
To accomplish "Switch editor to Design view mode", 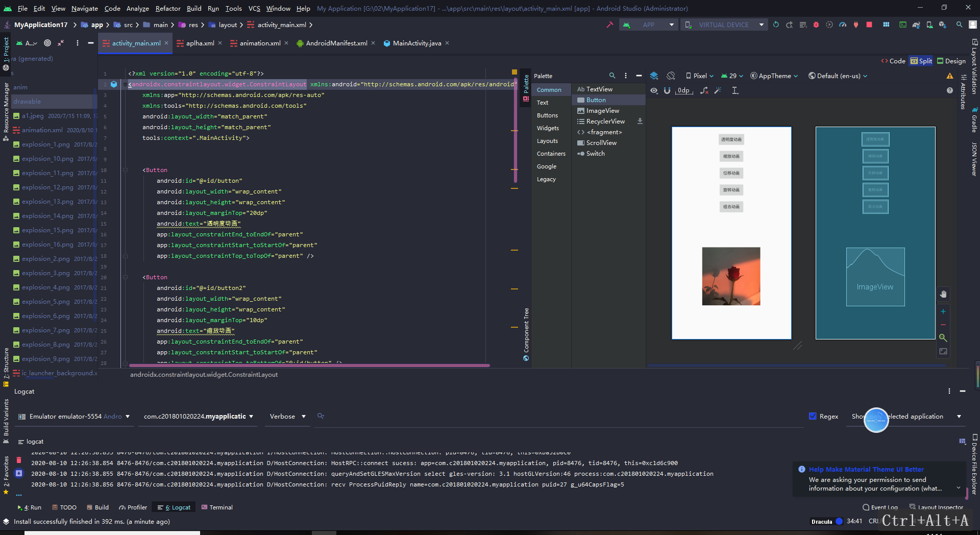I will pos(951,61).
